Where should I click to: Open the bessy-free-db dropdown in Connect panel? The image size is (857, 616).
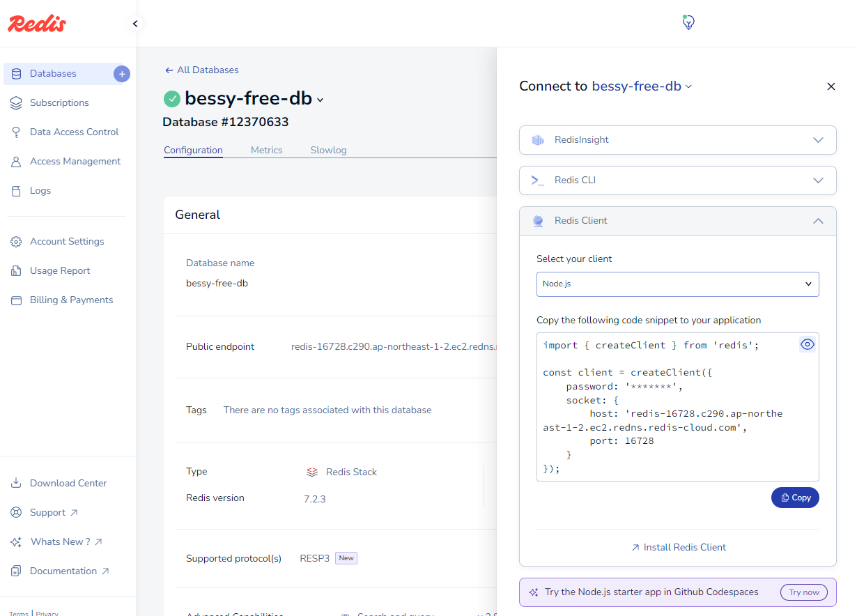point(642,86)
